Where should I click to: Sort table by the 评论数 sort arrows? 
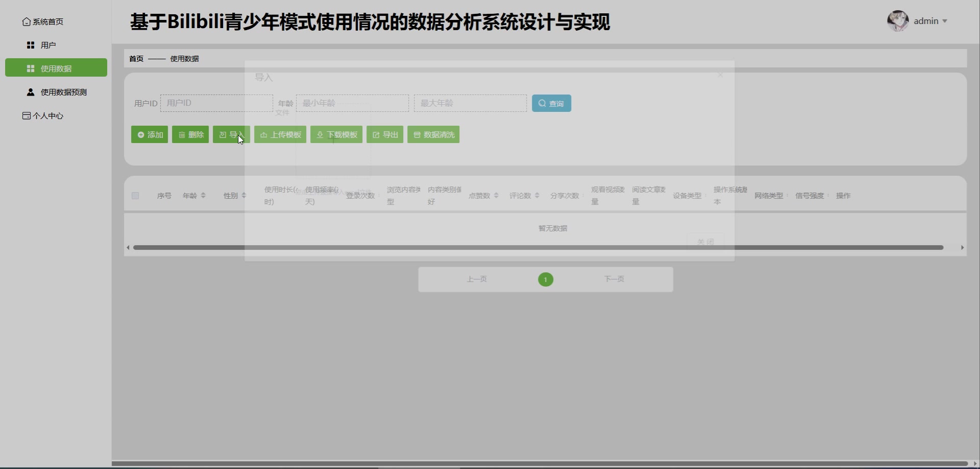pos(537,196)
